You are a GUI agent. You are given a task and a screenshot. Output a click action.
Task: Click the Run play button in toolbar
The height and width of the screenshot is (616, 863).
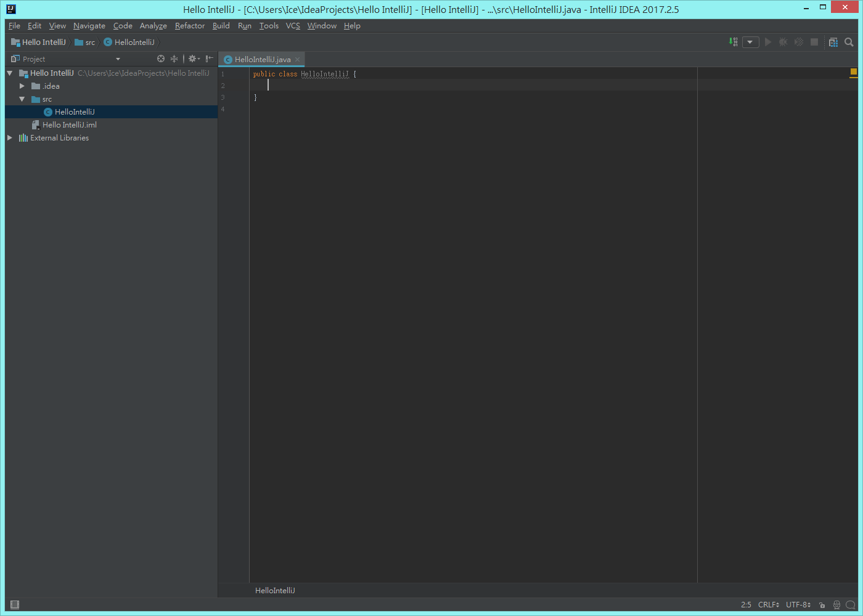[768, 42]
